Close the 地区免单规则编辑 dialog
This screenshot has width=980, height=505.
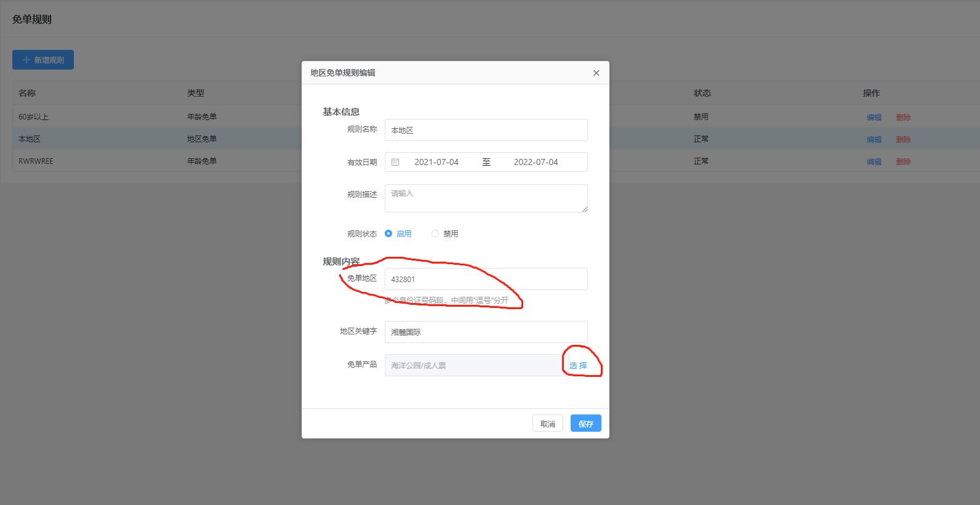[x=596, y=73]
